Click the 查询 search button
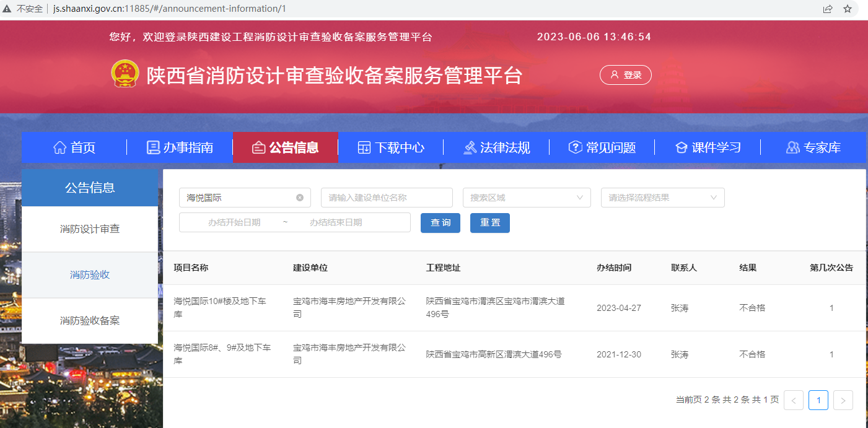This screenshot has height=428, width=868. coord(440,222)
